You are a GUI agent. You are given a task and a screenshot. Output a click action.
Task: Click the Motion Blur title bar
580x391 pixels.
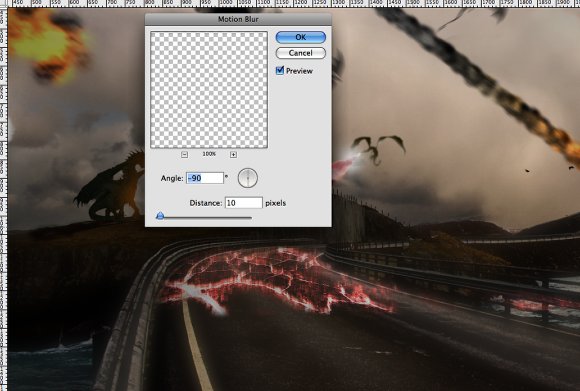point(238,19)
